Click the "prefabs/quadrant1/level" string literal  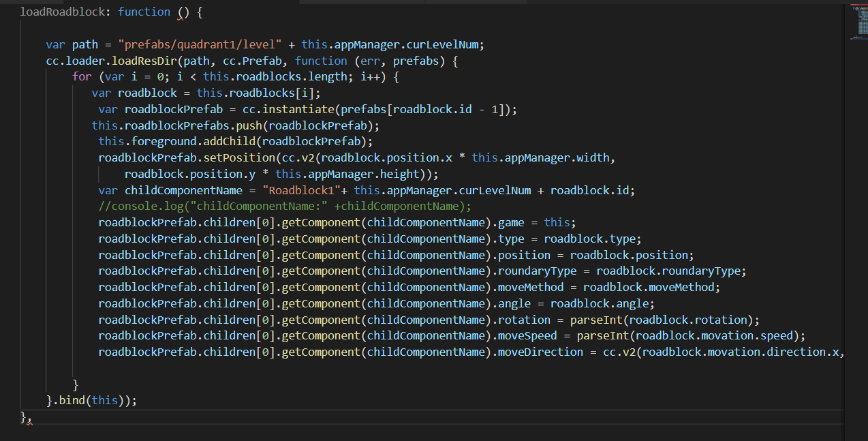(x=200, y=44)
